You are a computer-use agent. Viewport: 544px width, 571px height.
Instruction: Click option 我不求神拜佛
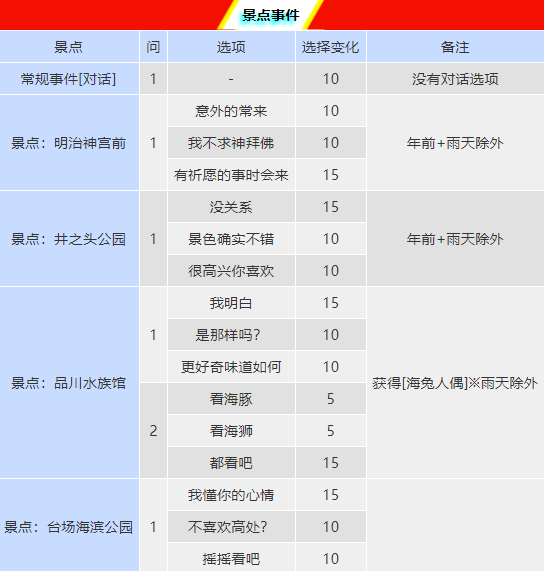tap(231, 143)
